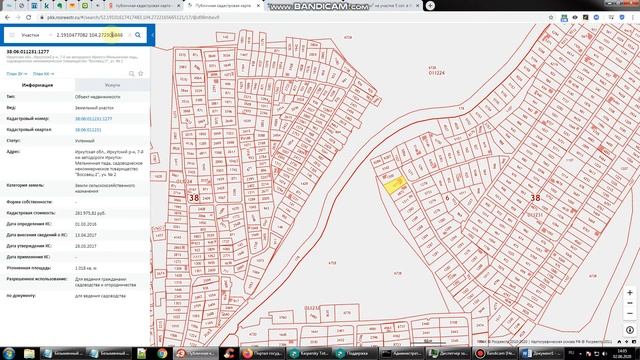Expand the План КК dropdown link
This screenshot has width=640, height=360.
pyautogui.click(x=43, y=74)
